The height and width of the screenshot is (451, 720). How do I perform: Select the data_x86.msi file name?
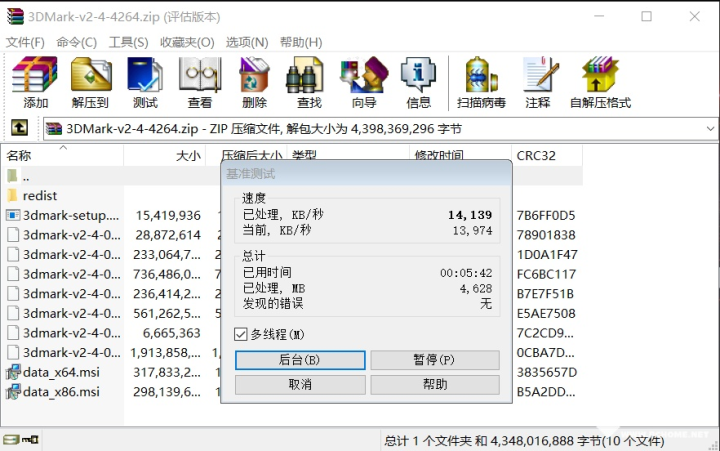61,392
